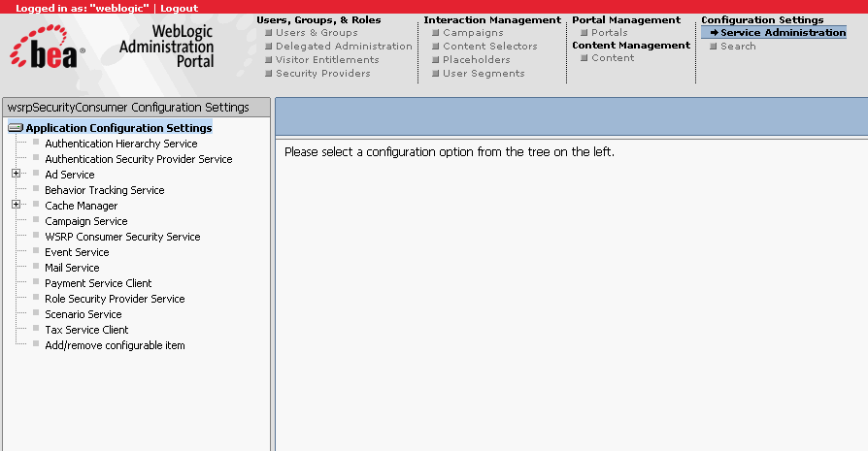868x451 pixels.
Task: Expand the Cache Manager tree node
Action: 17,205
